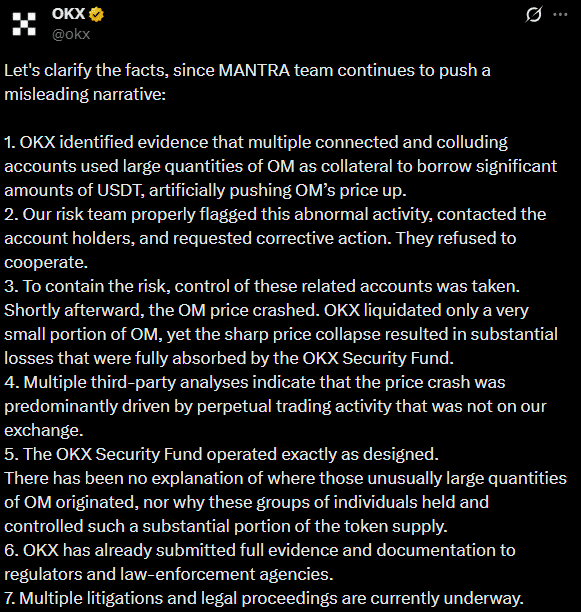Select point 4 about third-party analyses
This screenshot has width=581, height=612.
275,406
